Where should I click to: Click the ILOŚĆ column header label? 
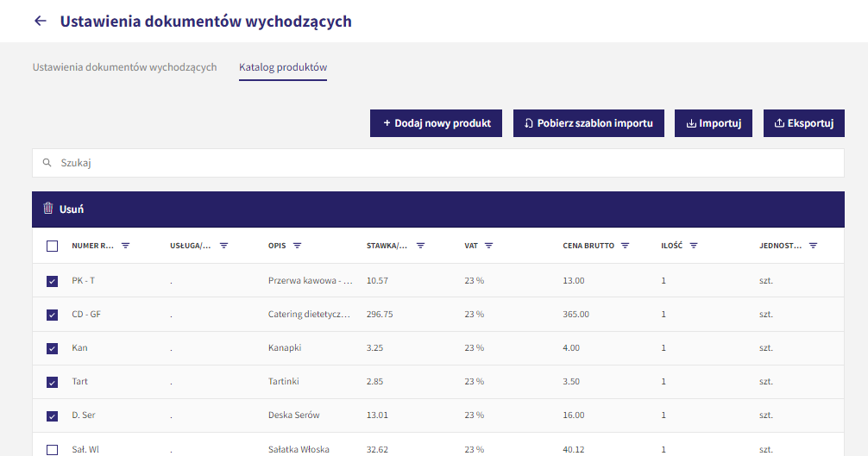pos(671,246)
